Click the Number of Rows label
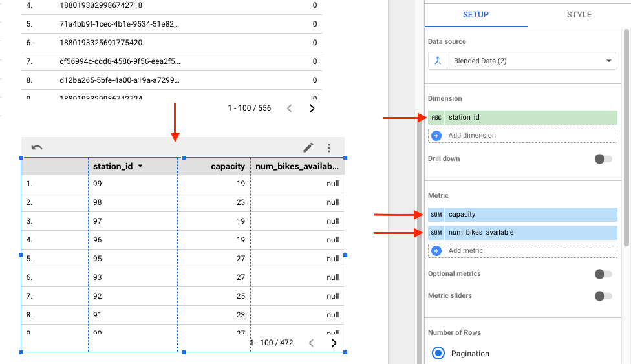 [x=455, y=332]
